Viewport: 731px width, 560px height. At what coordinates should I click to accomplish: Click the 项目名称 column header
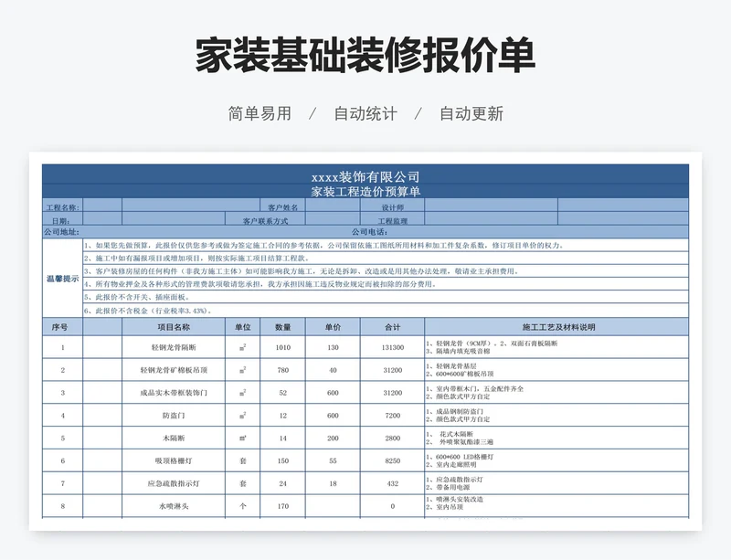(174, 327)
